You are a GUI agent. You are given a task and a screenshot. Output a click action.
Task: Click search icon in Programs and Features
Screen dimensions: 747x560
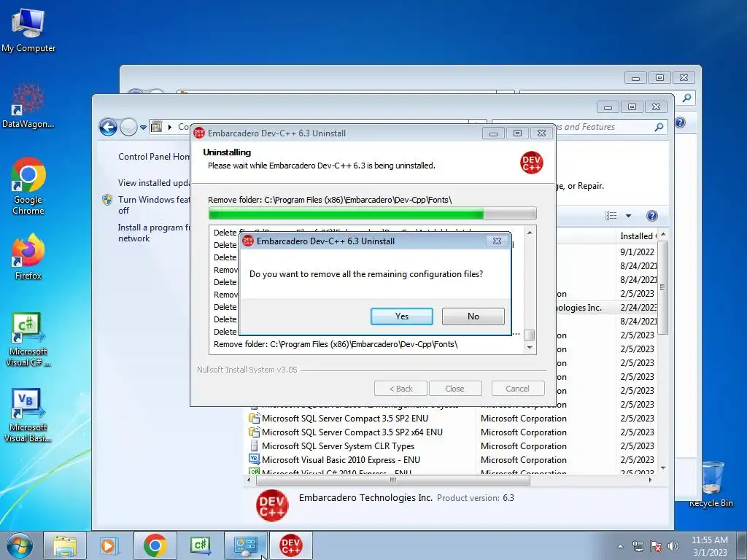(x=659, y=127)
